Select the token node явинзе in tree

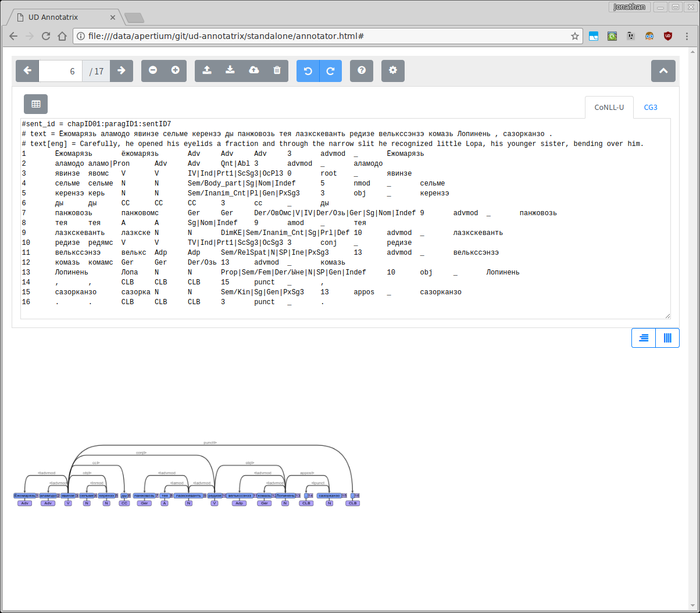pos(68,496)
